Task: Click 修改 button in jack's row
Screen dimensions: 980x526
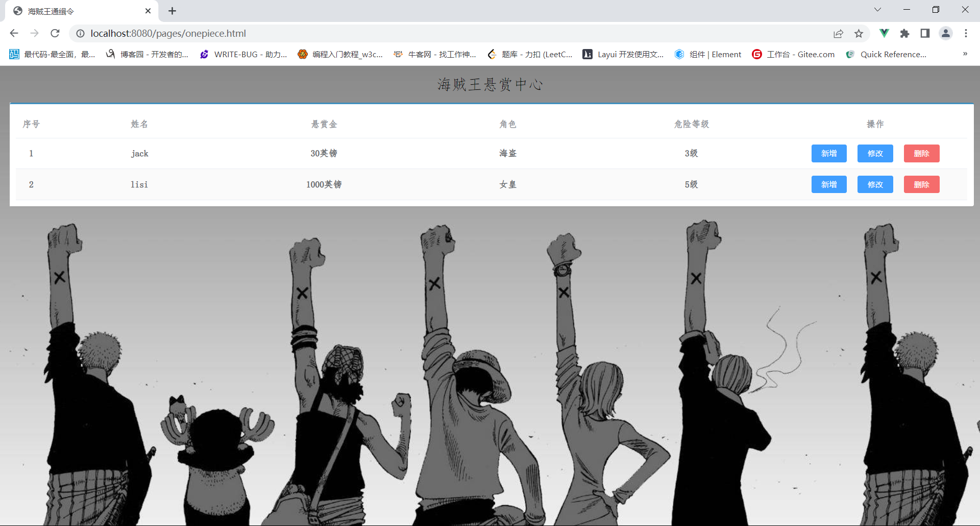Action: 875,153
